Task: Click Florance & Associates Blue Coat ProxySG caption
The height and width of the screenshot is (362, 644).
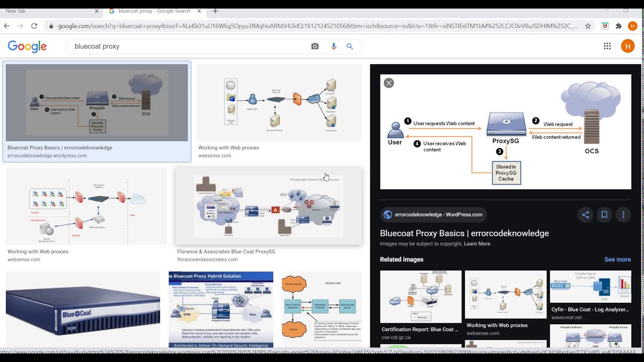Action: [x=226, y=251]
